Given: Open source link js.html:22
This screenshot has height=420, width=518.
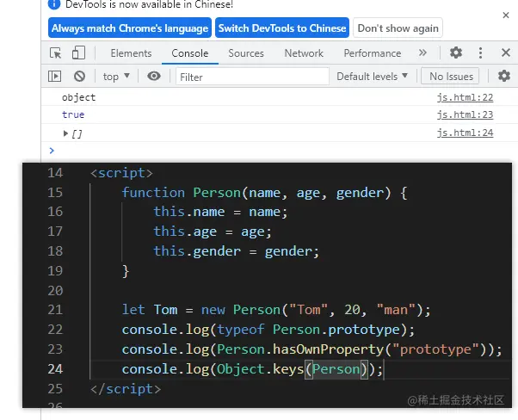Looking at the screenshot, I should (x=465, y=97).
